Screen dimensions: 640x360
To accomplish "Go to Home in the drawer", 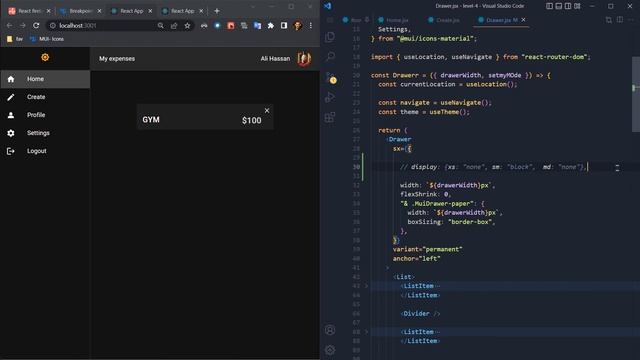I will click(x=45, y=79).
